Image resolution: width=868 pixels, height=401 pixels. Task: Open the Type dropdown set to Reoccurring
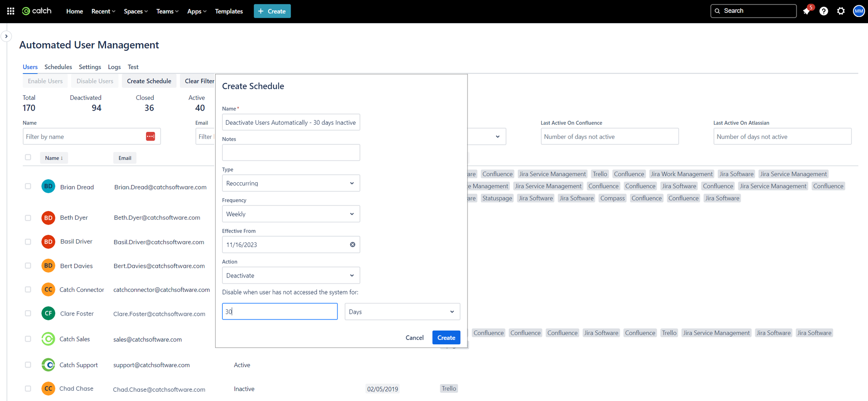pyautogui.click(x=291, y=183)
